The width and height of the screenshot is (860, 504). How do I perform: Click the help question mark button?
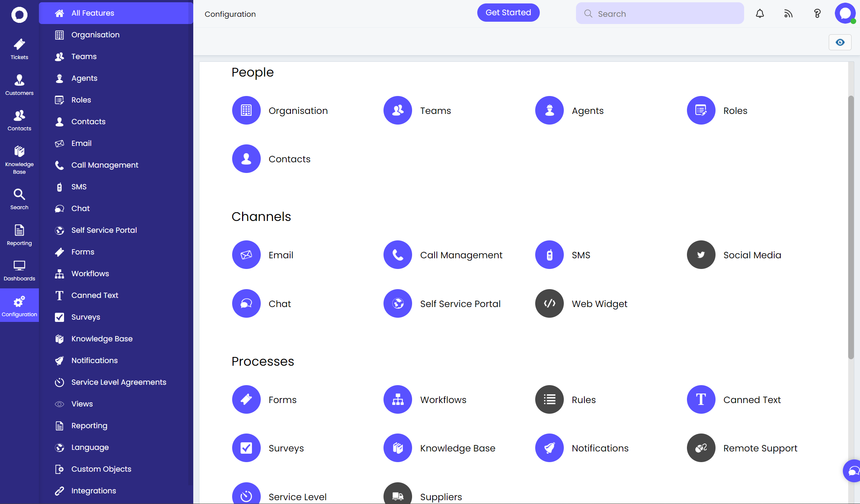817,13
